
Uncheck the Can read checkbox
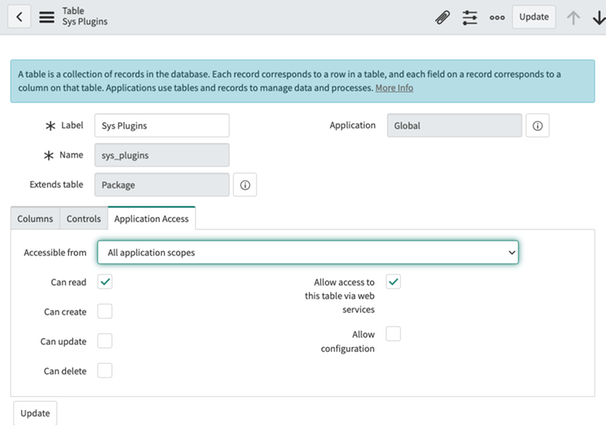coord(105,282)
